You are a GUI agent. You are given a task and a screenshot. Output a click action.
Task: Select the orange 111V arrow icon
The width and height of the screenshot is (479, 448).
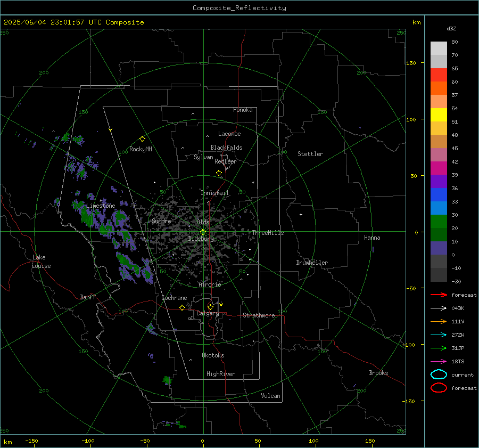[x=439, y=321]
